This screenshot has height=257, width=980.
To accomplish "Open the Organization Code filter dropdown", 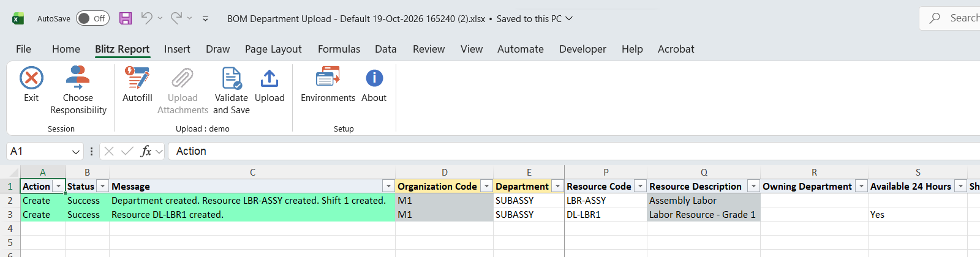I will (486, 186).
